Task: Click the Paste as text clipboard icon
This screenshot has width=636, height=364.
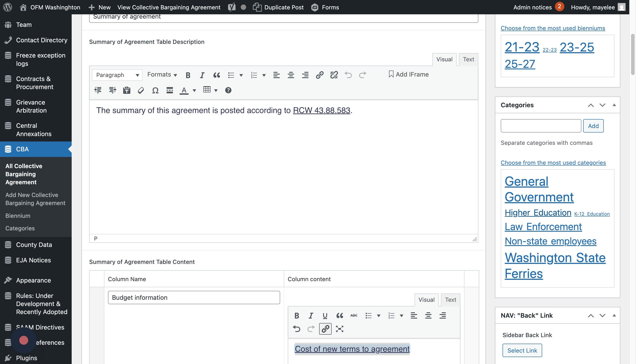Action: [127, 90]
